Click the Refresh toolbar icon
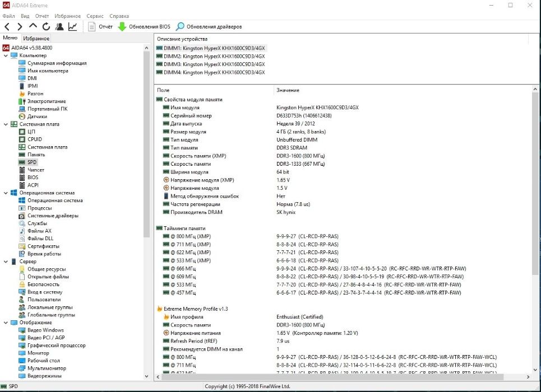This screenshot has height=392, width=541. click(46, 26)
